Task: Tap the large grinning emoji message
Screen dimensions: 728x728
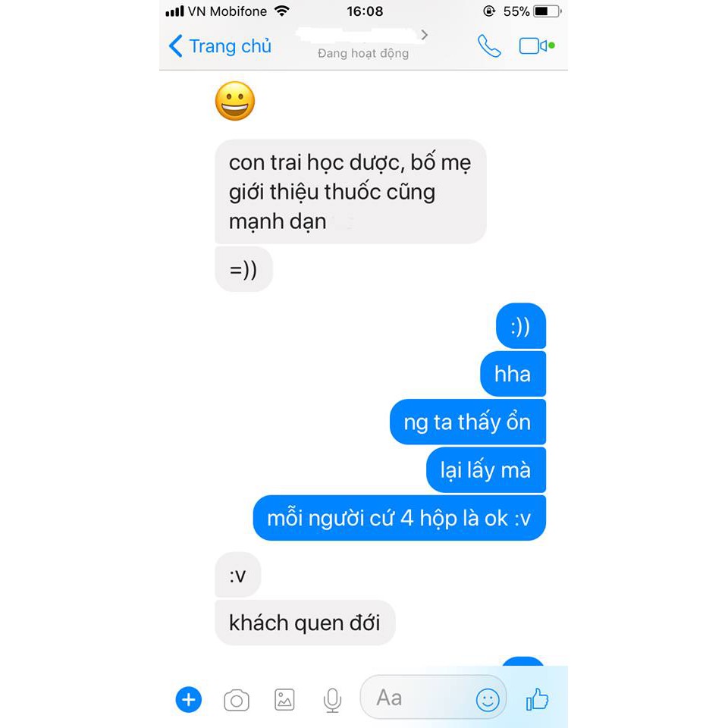Action: [x=235, y=101]
